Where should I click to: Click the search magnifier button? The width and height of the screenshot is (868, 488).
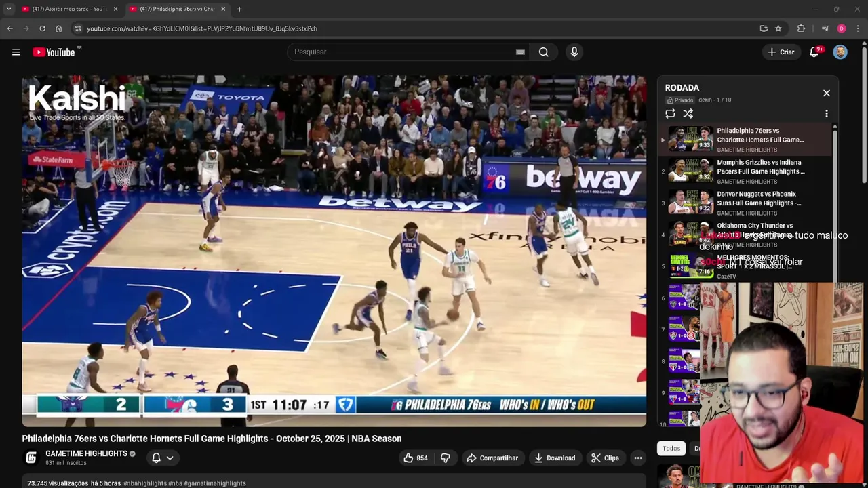click(544, 52)
